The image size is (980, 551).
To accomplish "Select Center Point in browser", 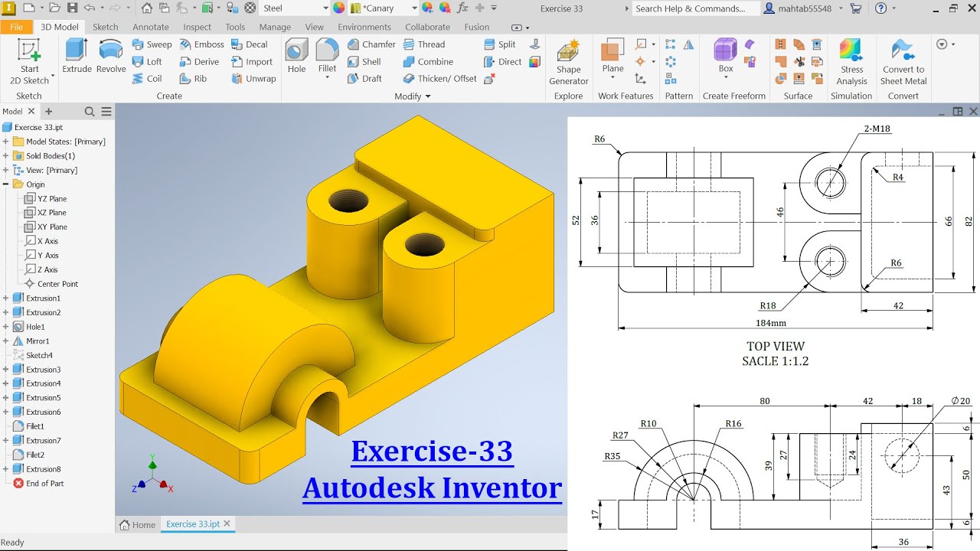I will (x=51, y=284).
